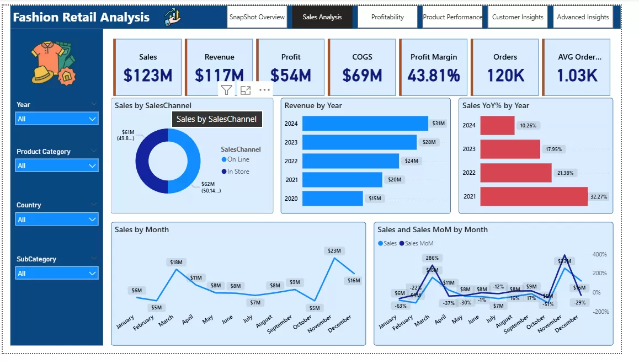Go to the Customer Insights tab
Viewport: 639px width, 364px height.
[x=517, y=17]
